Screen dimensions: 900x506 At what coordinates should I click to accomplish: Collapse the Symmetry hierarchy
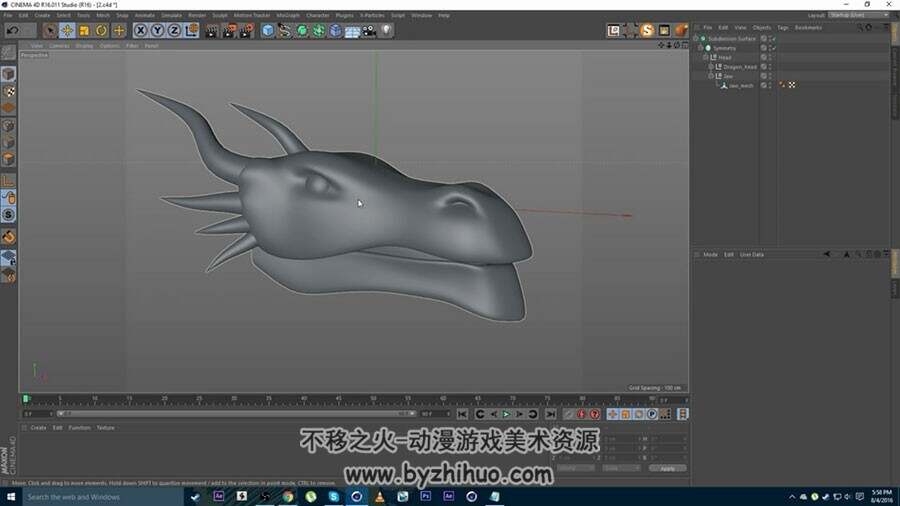click(701, 48)
